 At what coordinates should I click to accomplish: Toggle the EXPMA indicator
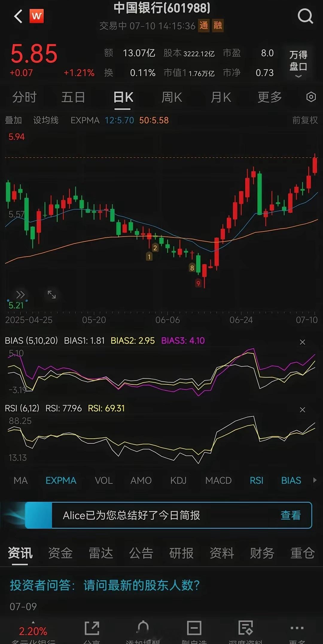point(61,481)
